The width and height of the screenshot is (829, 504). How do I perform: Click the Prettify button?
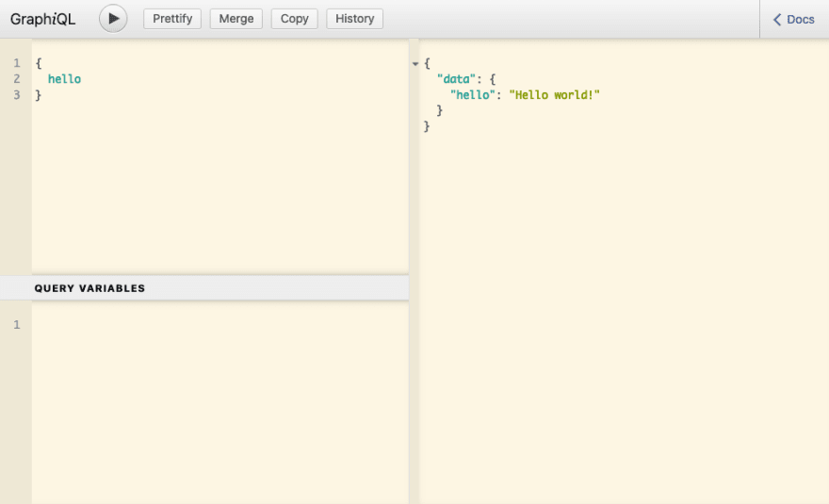coord(172,19)
